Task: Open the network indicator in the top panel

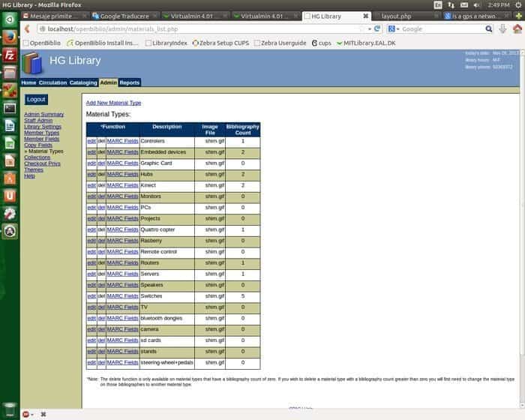Action: click(x=451, y=4)
